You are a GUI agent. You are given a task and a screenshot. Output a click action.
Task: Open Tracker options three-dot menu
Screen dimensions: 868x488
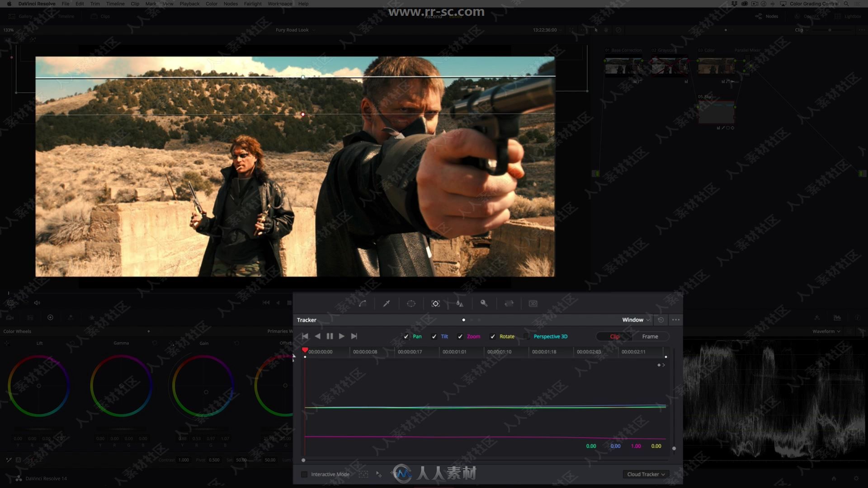[x=676, y=320]
